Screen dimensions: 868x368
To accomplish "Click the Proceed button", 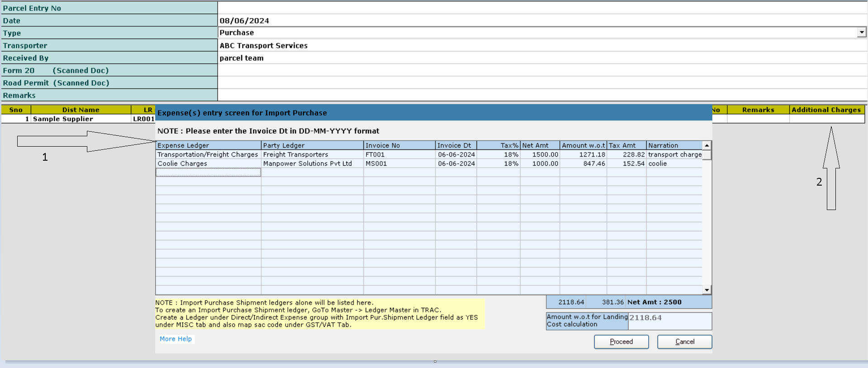I will pyautogui.click(x=621, y=342).
